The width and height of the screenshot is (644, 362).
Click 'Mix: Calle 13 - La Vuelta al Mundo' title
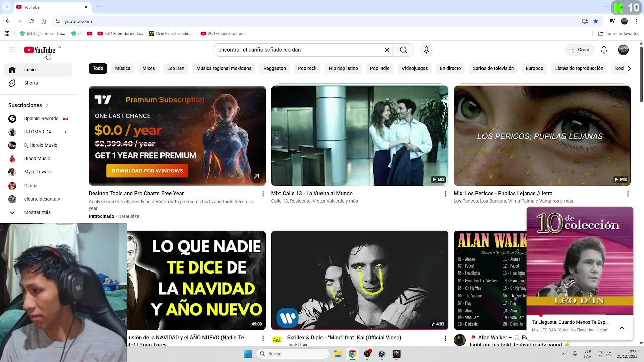click(312, 193)
